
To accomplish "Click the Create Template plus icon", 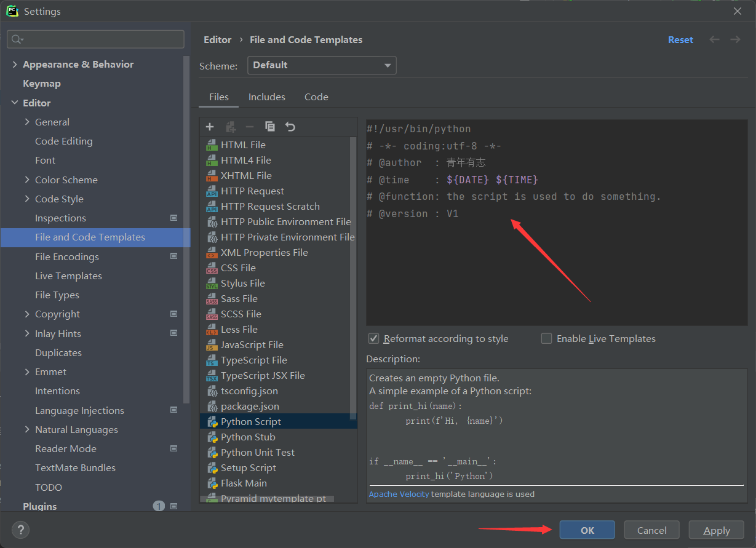I will [x=210, y=127].
